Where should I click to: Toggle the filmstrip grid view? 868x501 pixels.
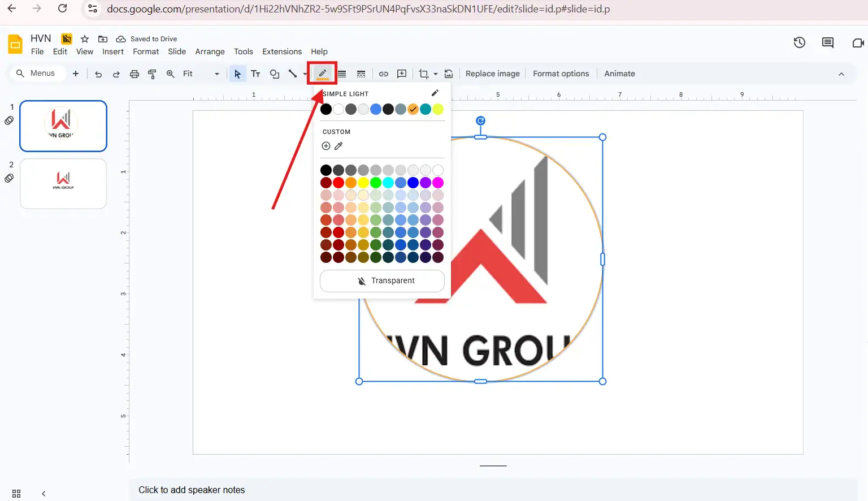pos(16,493)
